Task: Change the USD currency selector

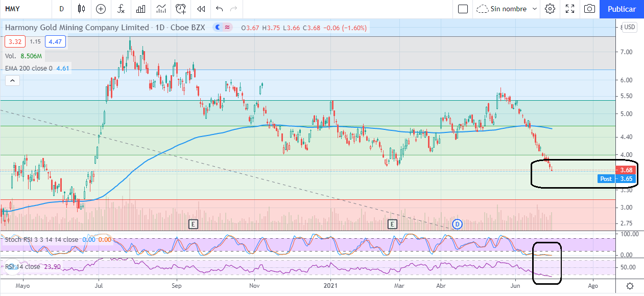Action: point(630,27)
